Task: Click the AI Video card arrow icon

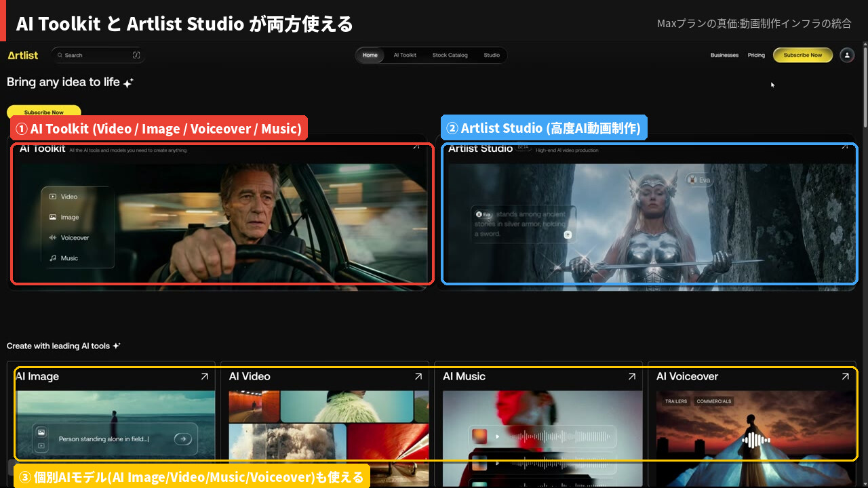Action: [x=418, y=376]
